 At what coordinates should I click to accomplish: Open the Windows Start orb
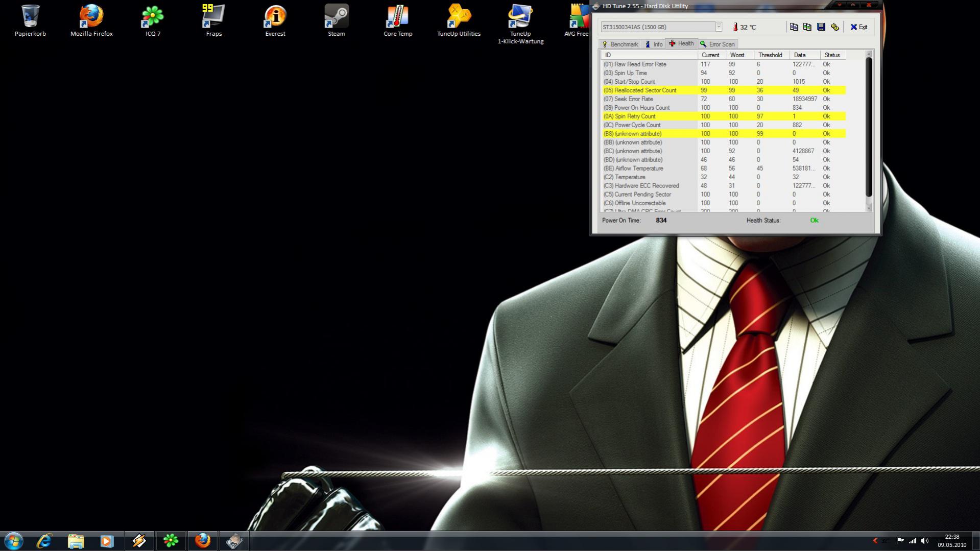[13, 541]
